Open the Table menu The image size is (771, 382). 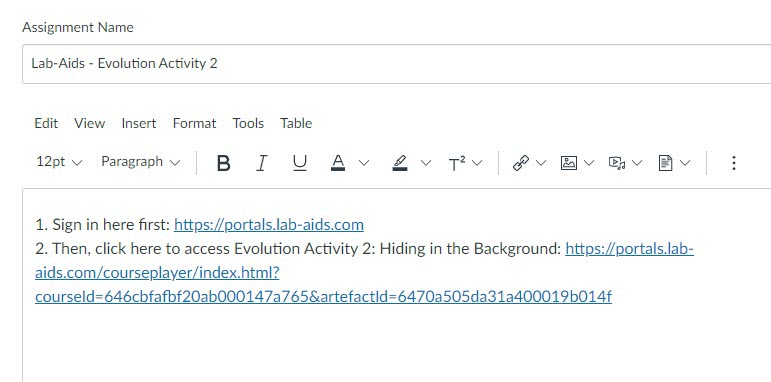coord(296,123)
